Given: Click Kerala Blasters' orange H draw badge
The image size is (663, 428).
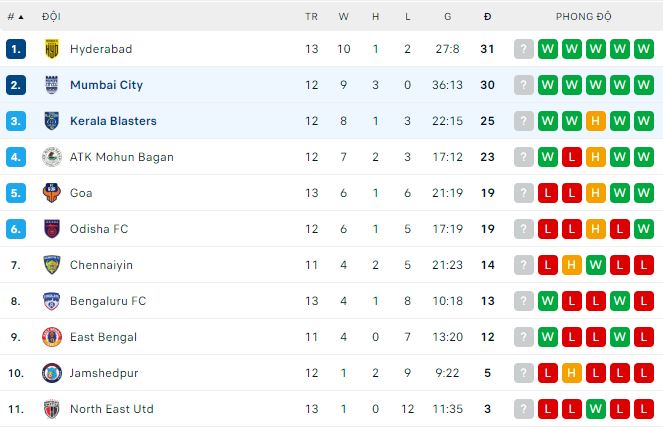Looking at the screenshot, I should pyautogui.click(x=595, y=121).
